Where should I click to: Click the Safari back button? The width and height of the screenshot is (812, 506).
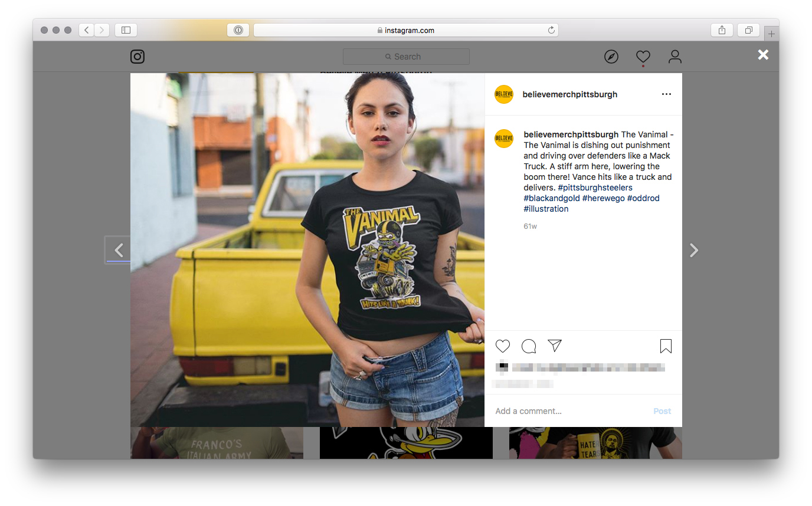point(87,30)
